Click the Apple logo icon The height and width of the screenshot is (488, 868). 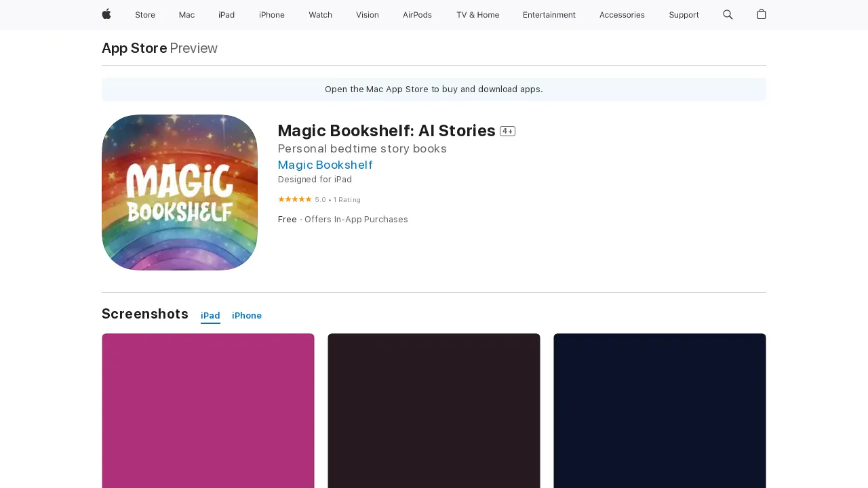point(106,14)
